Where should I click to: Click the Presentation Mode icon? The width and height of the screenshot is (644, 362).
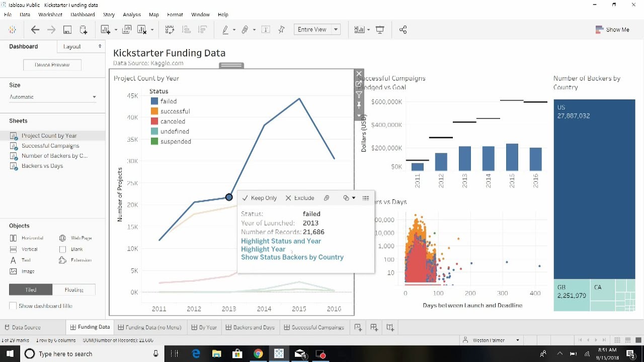[x=380, y=30]
